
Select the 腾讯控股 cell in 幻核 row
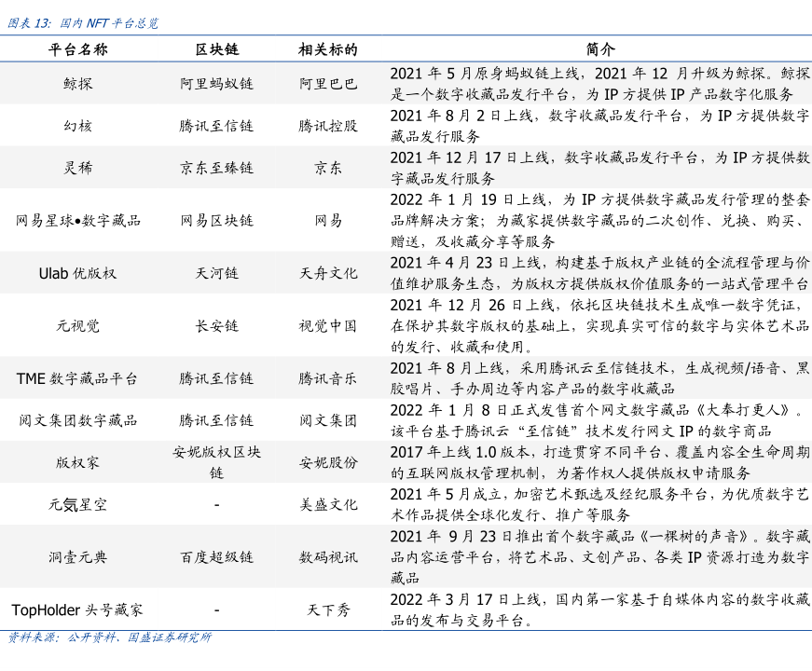tap(327, 126)
